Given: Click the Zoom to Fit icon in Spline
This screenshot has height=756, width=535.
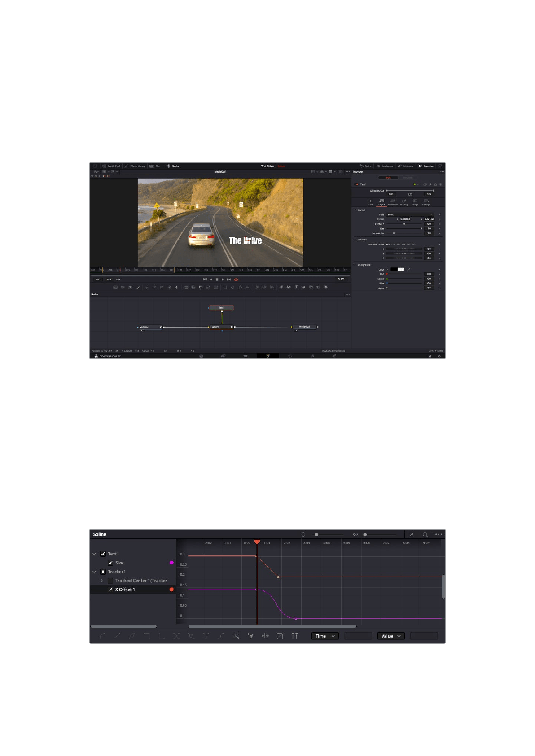Looking at the screenshot, I should pyautogui.click(x=411, y=534).
